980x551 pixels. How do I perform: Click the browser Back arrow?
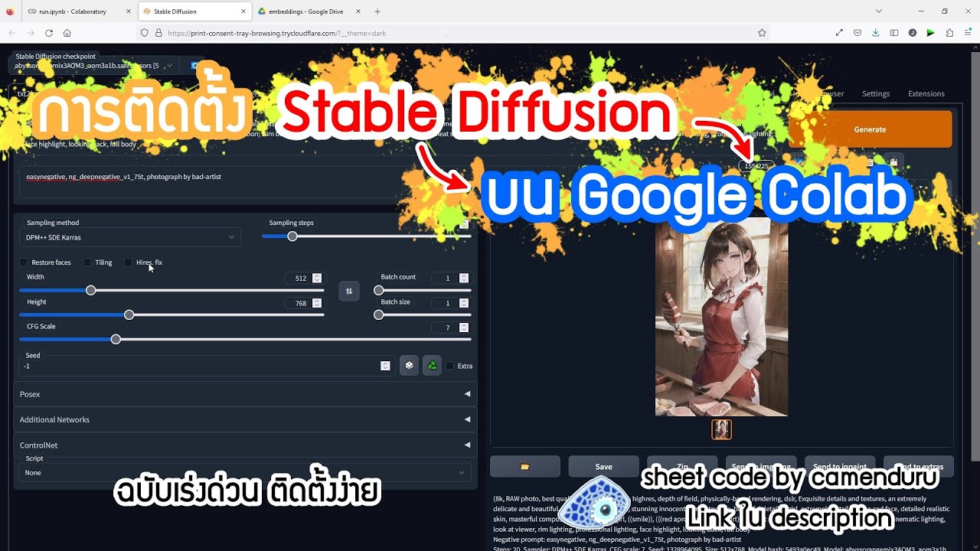coord(12,33)
